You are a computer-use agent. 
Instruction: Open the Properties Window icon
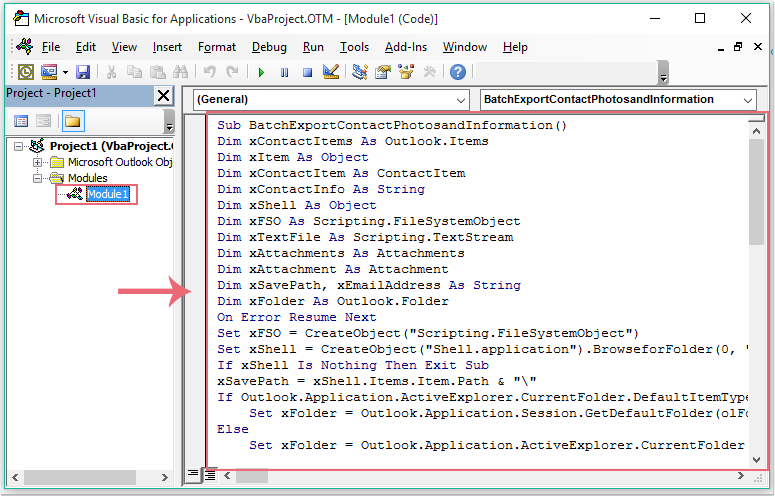(x=383, y=72)
